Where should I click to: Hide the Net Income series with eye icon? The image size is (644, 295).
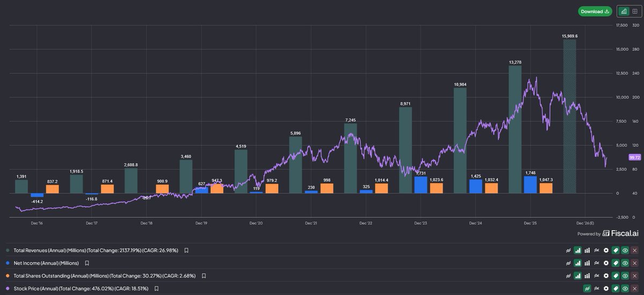625,263
